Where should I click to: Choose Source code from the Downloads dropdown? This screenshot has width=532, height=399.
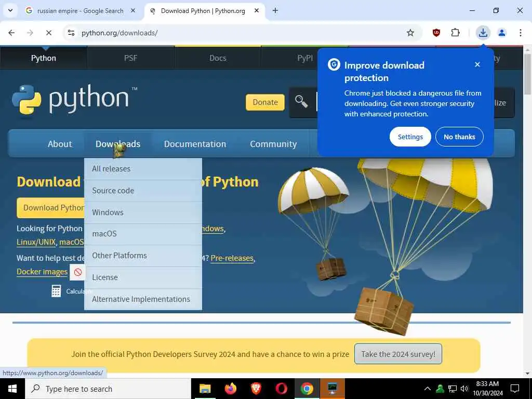point(143,191)
